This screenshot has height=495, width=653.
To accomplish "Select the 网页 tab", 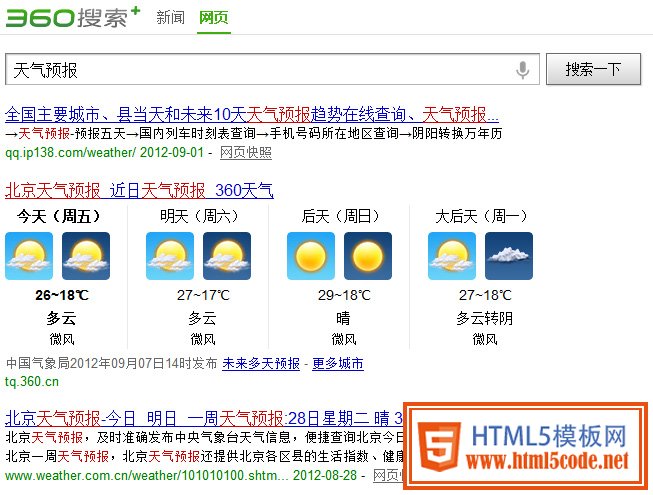I will tap(214, 17).
